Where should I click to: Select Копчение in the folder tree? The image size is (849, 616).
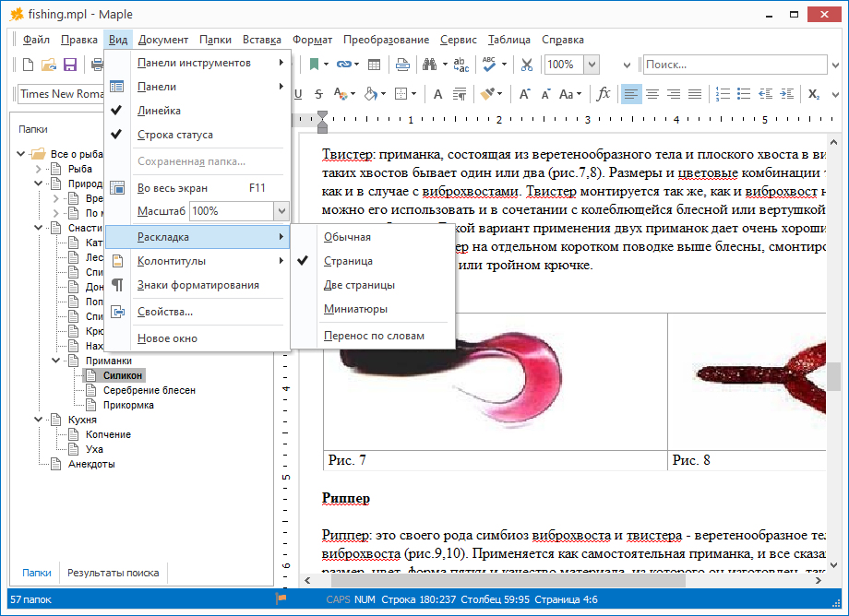108,434
